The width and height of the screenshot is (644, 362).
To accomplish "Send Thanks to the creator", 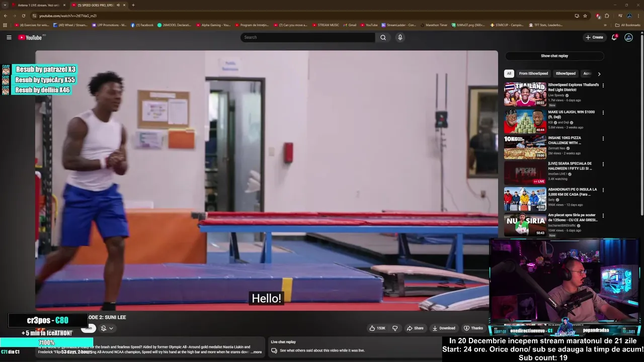I will pyautogui.click(x=473, y=328).
